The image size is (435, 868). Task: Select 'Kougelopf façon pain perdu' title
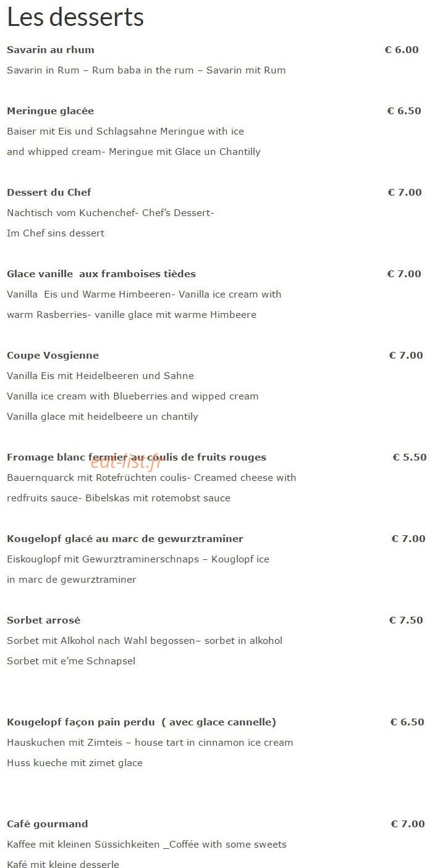click(141, 722)
